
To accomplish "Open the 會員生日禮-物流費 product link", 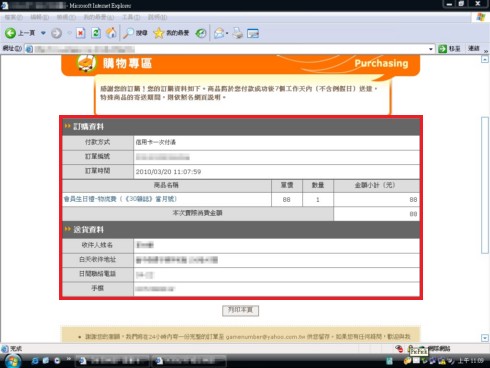I will (x=120, y=199).
